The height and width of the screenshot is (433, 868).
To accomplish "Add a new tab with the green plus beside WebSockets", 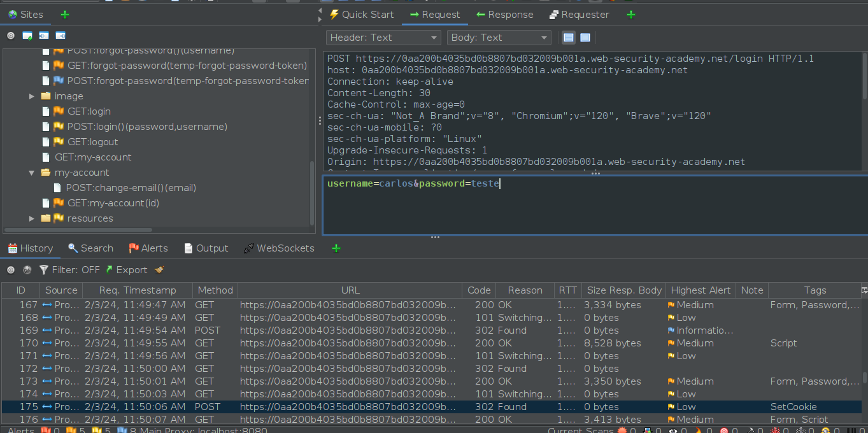I will (336, 248).
